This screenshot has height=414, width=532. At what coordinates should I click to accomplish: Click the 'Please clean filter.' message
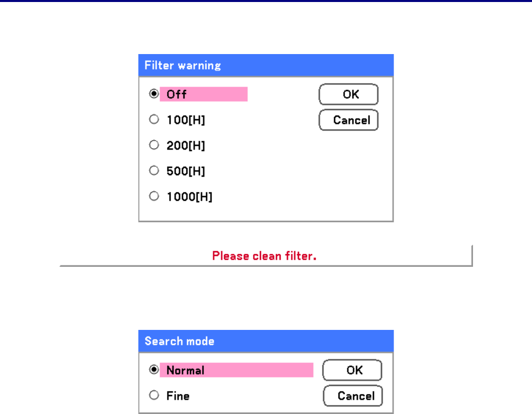(265, 256)
